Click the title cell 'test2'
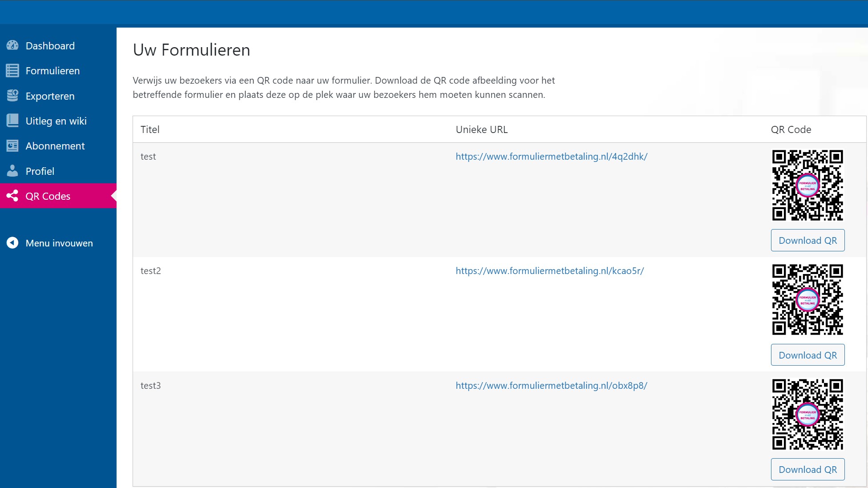Image resolution: width=868 pixels, height=488 pixels. point(151,271)
